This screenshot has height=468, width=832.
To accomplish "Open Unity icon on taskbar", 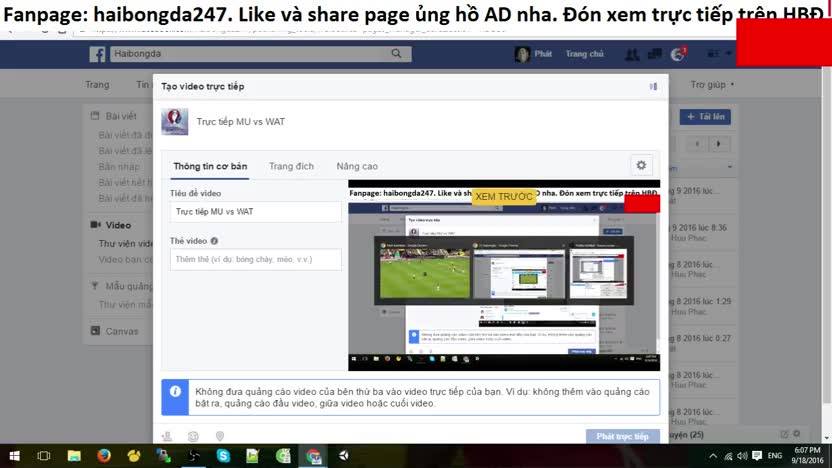I will 344,456.
